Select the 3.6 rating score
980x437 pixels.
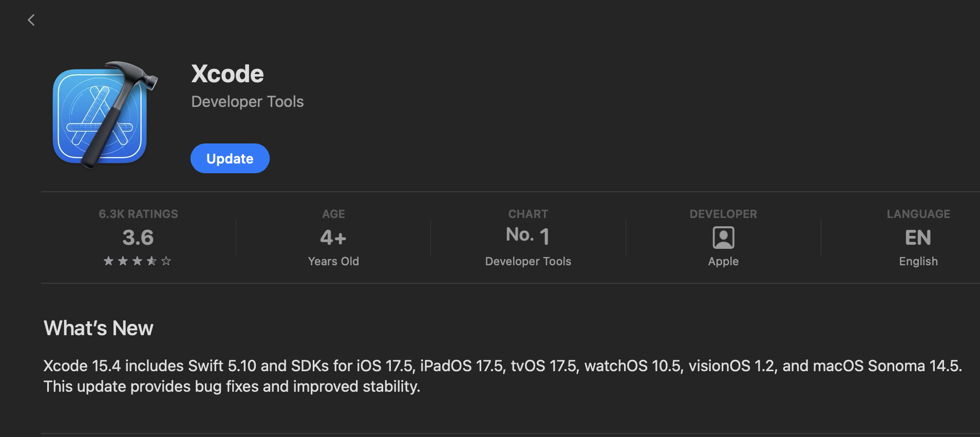[x=137, y=238]
